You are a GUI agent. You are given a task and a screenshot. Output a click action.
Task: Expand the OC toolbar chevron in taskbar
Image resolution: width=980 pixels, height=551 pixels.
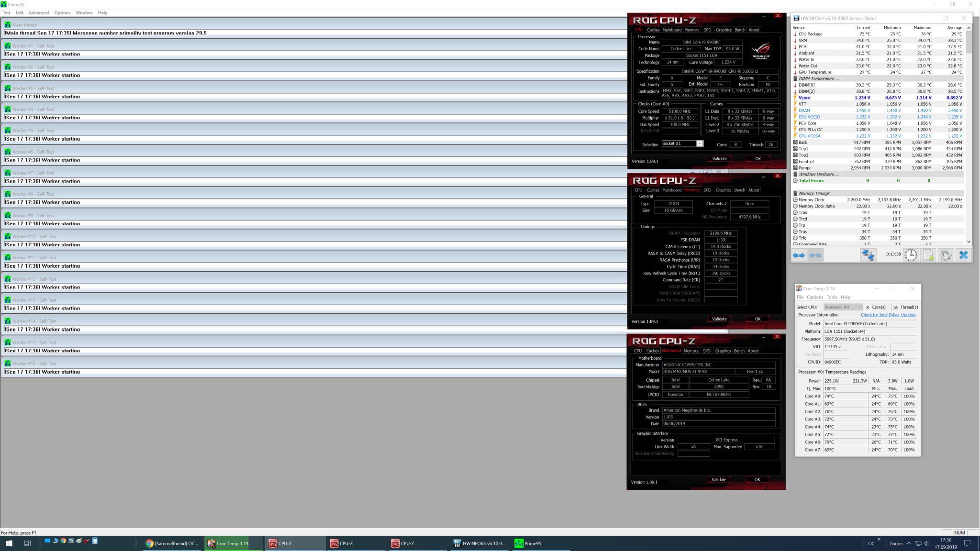[879, 540]
